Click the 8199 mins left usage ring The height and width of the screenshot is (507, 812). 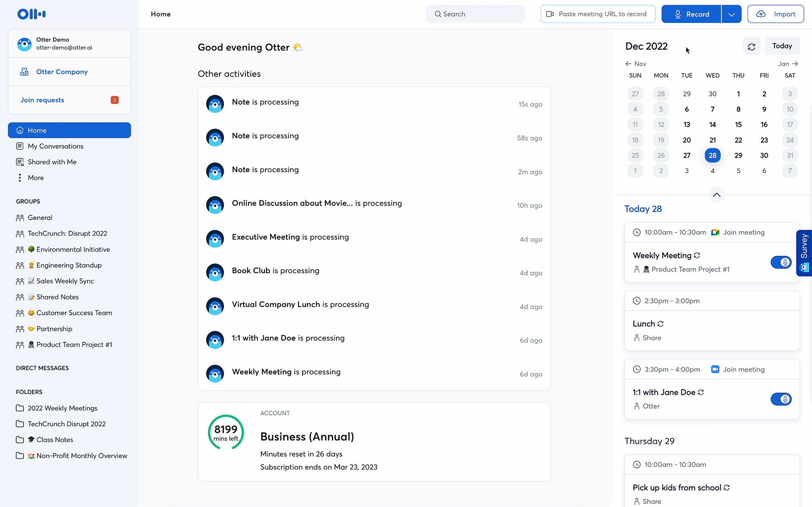coord(226,432)
